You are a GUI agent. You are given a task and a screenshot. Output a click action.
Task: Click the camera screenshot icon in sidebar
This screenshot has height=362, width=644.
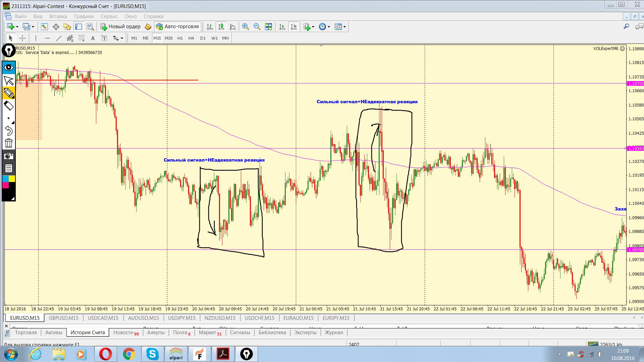click(9, 156)
